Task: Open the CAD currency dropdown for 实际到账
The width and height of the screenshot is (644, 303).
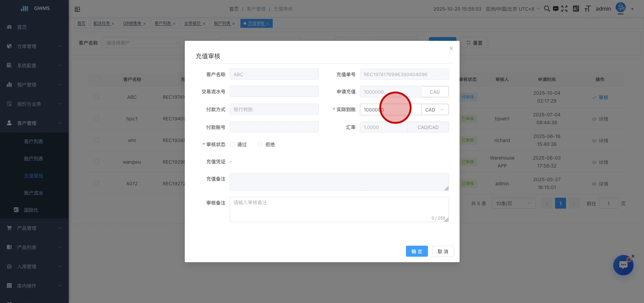Action: [x=434, y=110]
